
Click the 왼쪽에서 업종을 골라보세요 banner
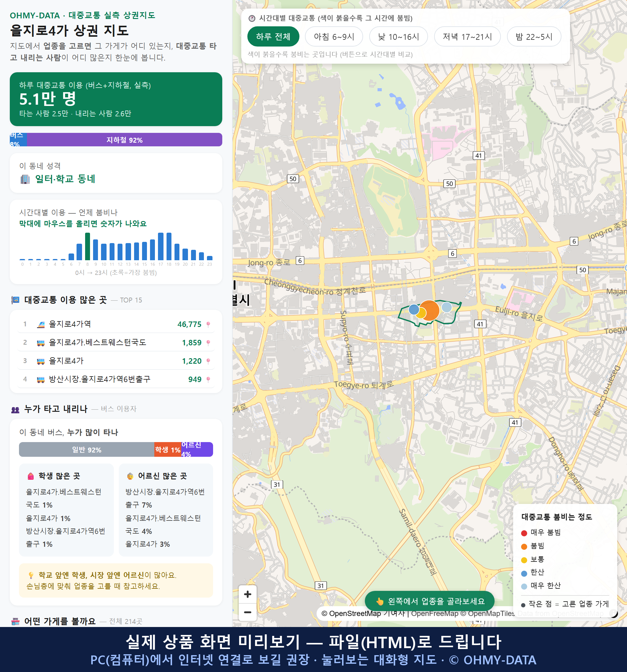point(430,601)
